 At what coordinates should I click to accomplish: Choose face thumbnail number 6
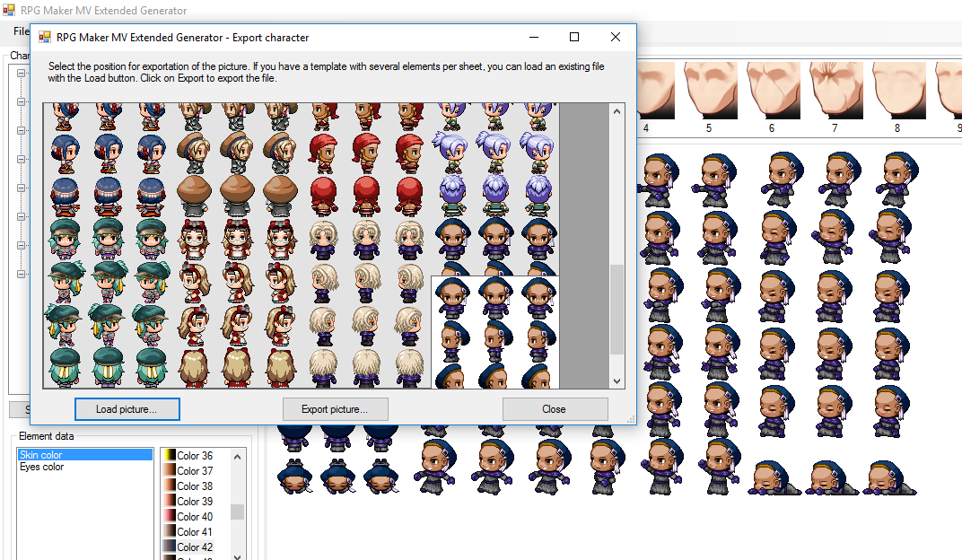[x=774, y=90]
